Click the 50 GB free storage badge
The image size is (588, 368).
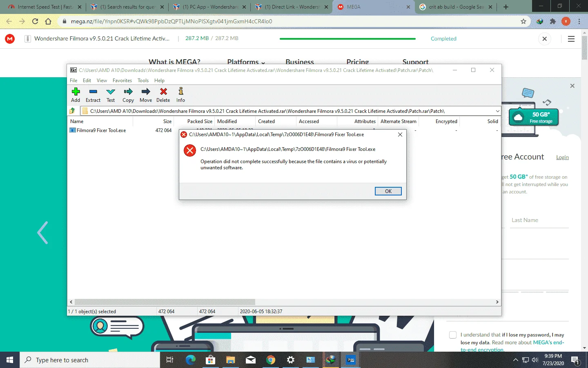(534, 117)
